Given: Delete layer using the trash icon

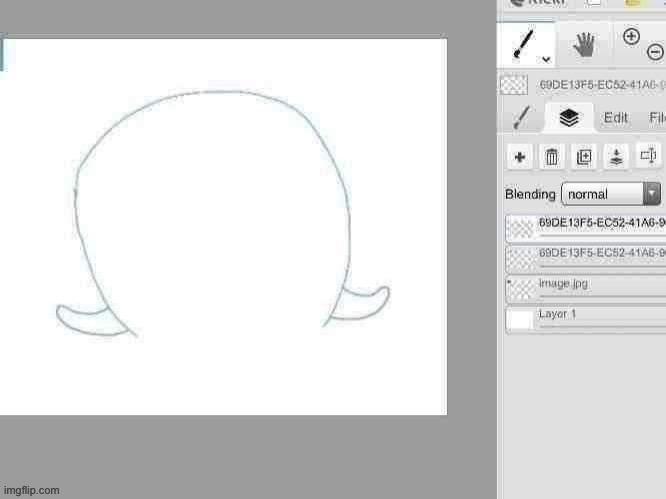Looking at the screenshot, I should tap(552, 157).
